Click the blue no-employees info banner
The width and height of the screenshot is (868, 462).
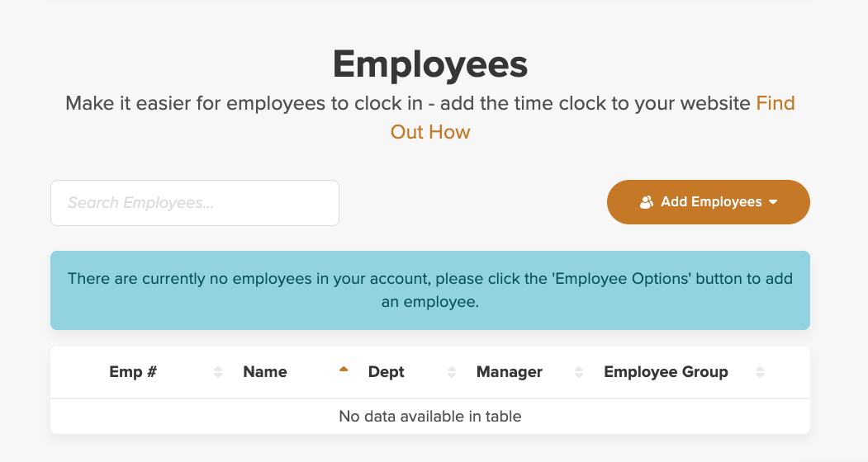pyautogui.click(x=430, y=290)
